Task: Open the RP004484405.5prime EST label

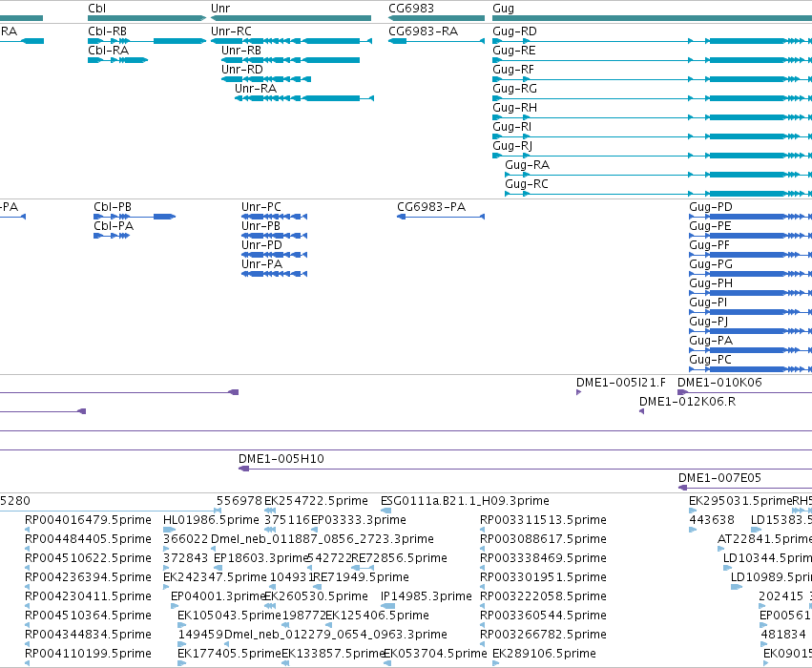Action: [88, 539]
